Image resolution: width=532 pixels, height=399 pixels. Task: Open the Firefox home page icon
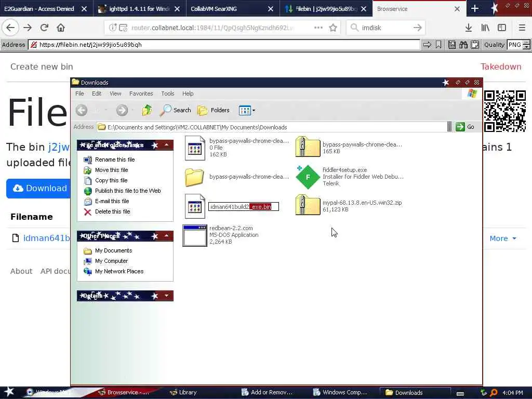[x=61, y=28]
